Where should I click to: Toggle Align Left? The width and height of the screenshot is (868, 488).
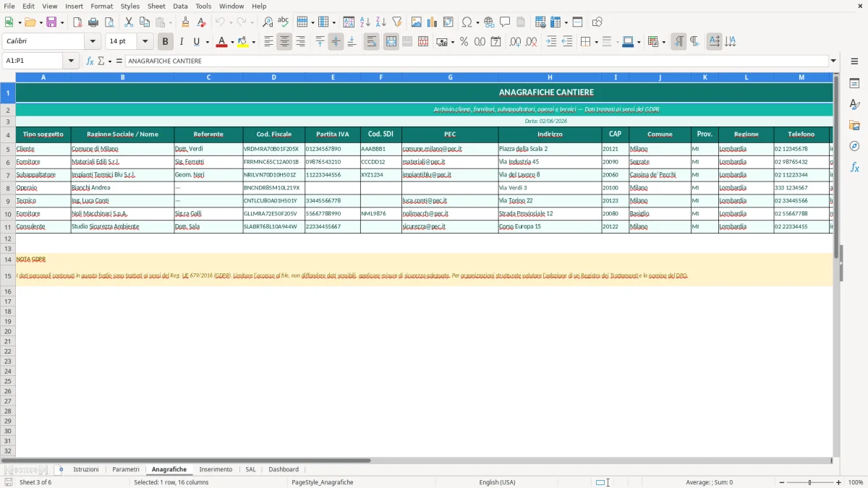268,42
